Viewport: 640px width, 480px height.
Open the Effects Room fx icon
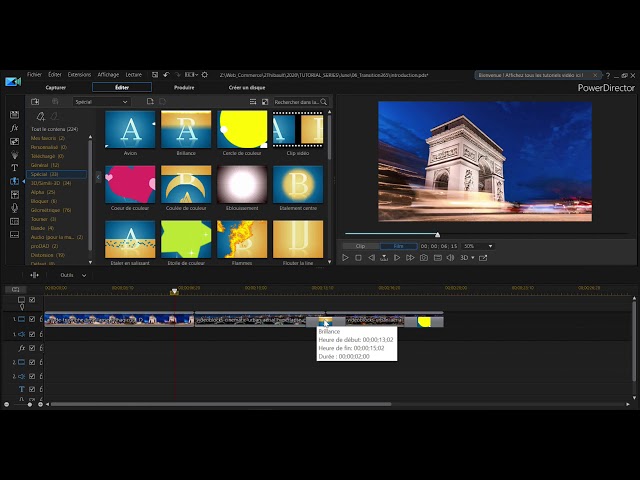click(x=14, y=128)
